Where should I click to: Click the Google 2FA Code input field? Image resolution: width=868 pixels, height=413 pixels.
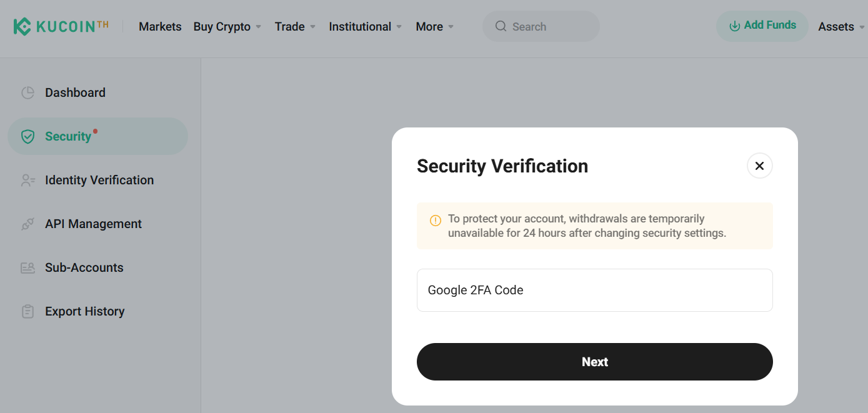[x=594, y=290]
